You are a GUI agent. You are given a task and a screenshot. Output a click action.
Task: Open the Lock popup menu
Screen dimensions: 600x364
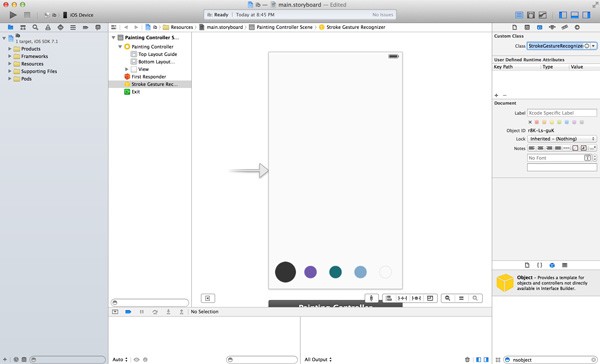pos(562,139)
